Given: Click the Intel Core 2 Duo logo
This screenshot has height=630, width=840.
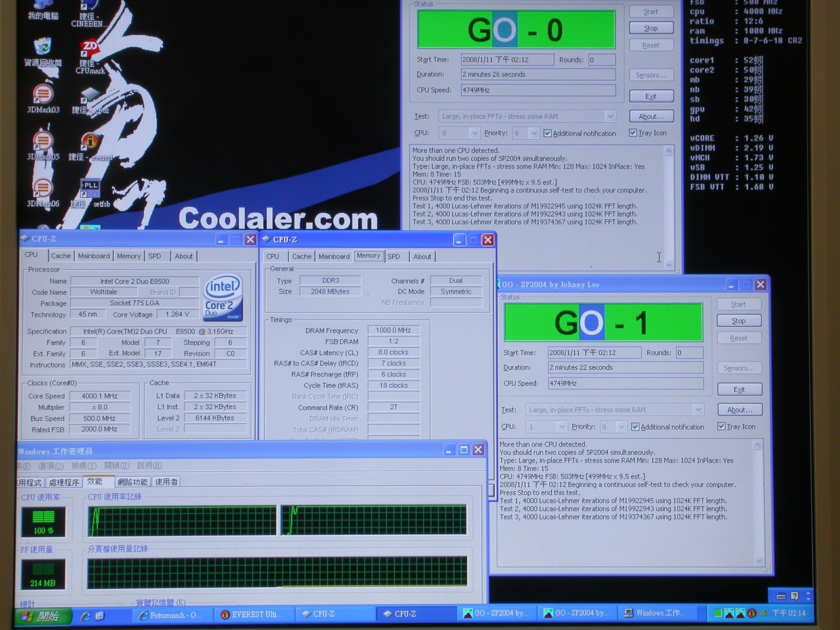Looking at the screenshot, I should tap(223, 297).
